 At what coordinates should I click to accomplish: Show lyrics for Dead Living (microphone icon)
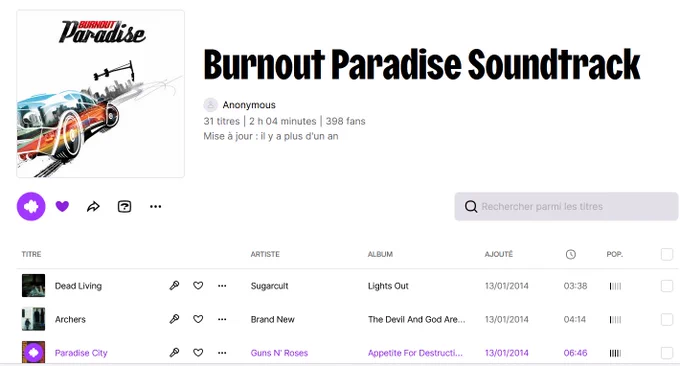(174, 286)
